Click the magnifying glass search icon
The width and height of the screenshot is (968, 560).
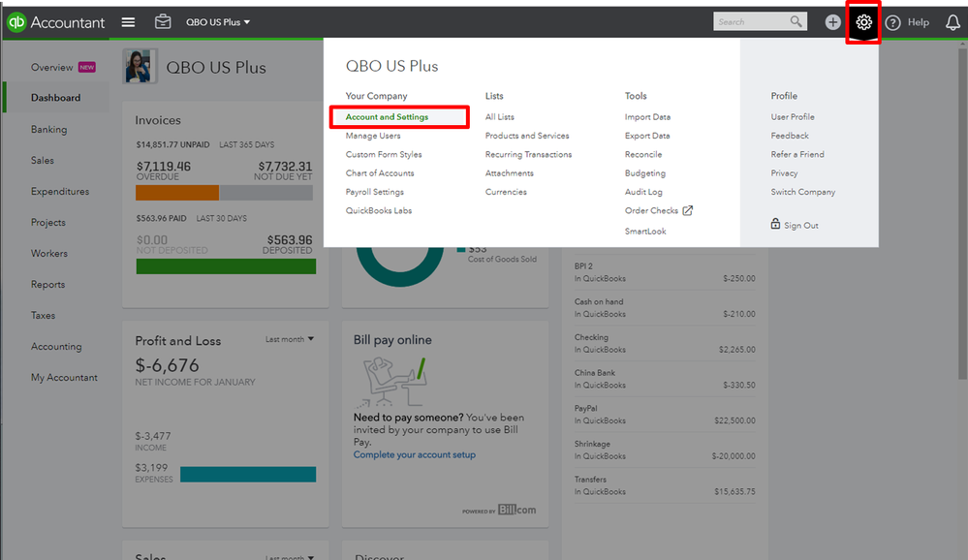click(x=796, y=21)
